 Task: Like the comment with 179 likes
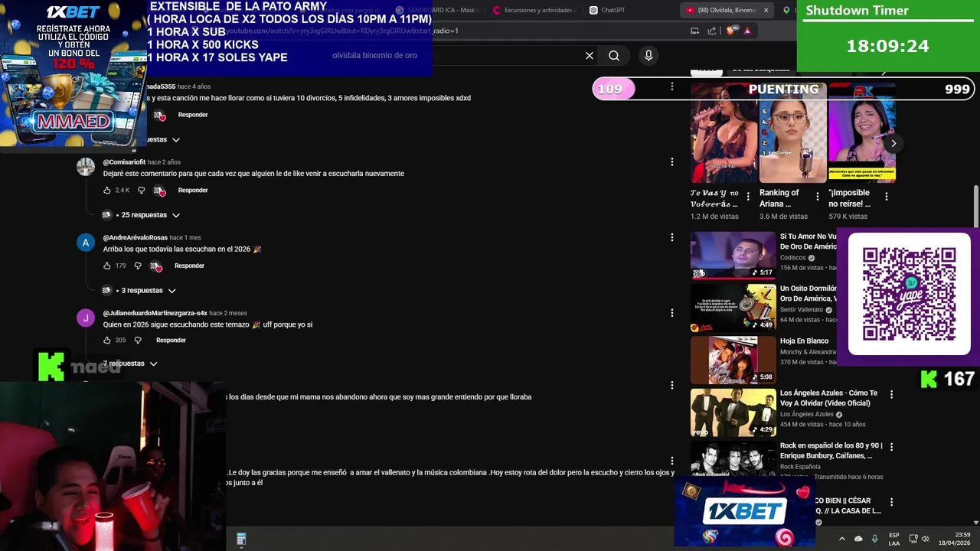107,266
